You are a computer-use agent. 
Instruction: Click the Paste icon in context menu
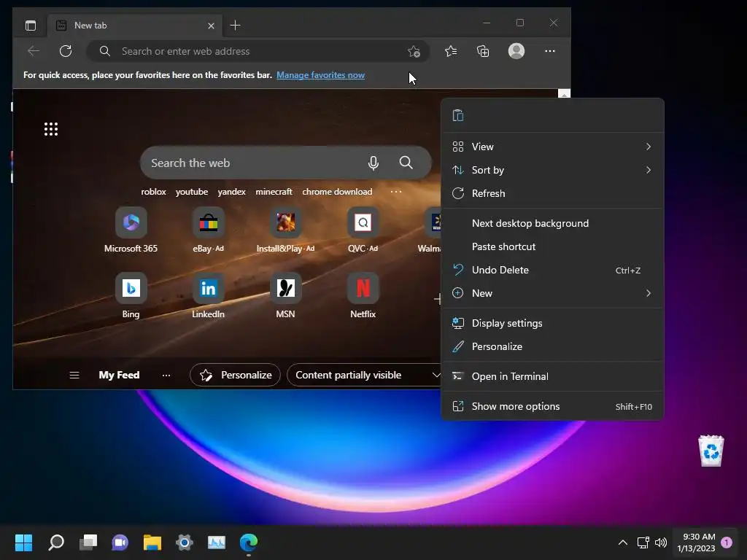tap(458, 116)
